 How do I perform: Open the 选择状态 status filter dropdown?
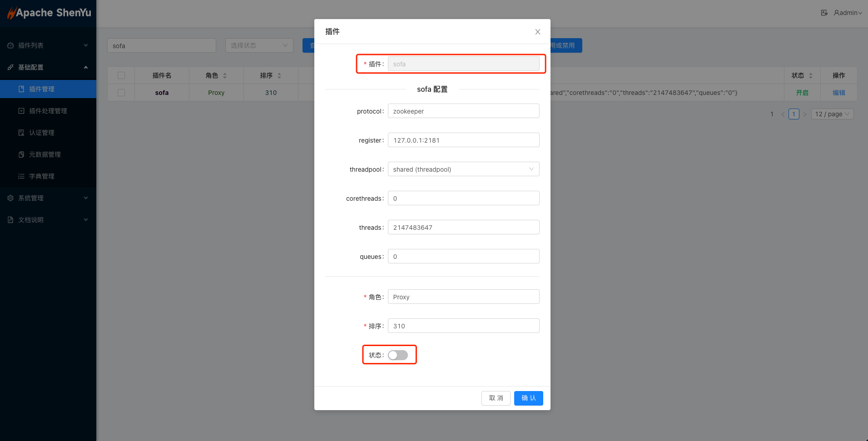pos(259,45)
